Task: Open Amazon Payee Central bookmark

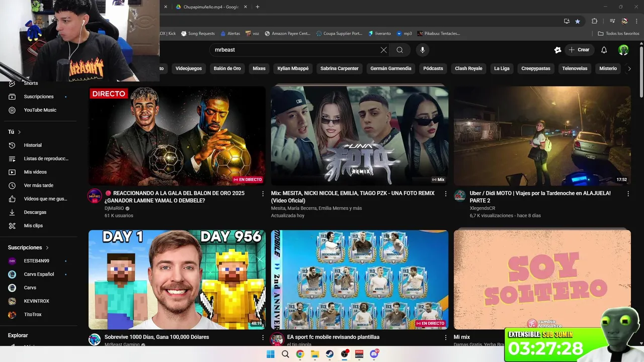Action: tap(287, 34)
